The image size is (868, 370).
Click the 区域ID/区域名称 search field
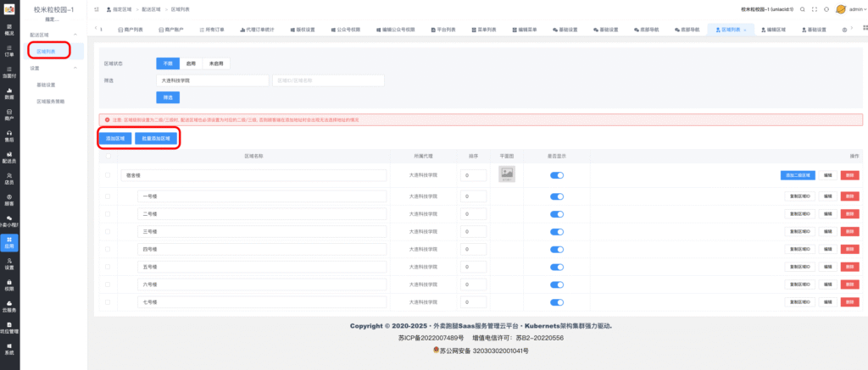pyautogui.click(x=328, y=80)
